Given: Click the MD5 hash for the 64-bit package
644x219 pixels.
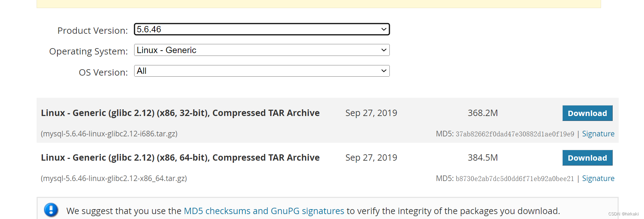Looking at the screenshot, I should (x=515, y=179).
